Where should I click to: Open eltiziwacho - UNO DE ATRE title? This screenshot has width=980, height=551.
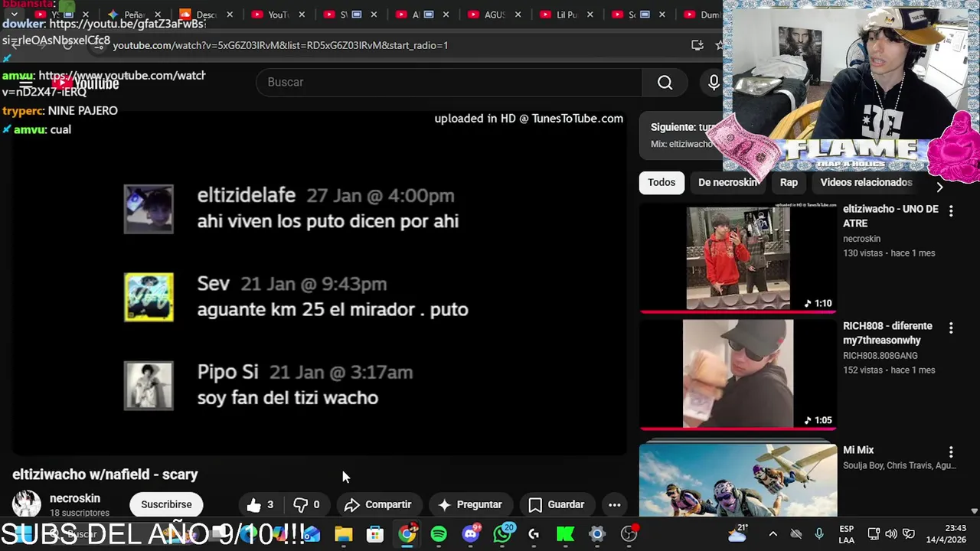(890, 216)
